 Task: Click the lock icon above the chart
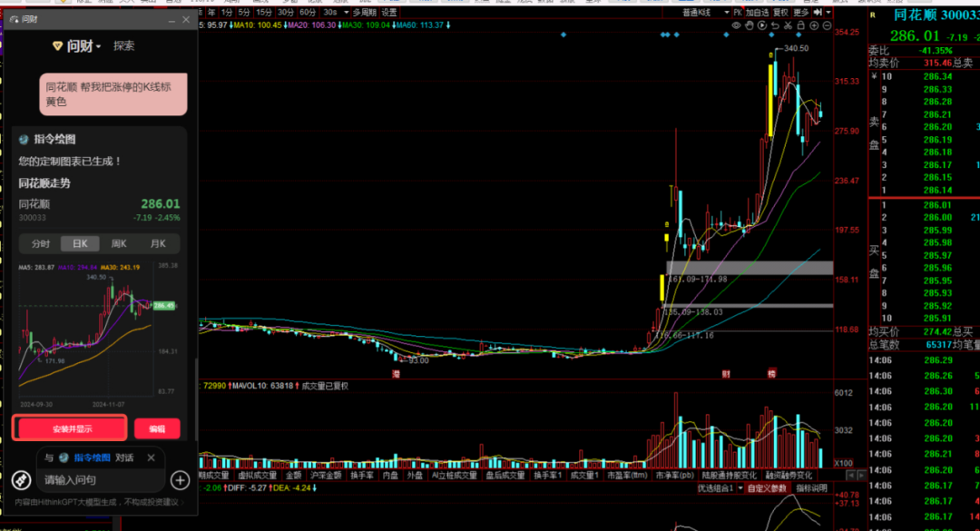point(800,25)
